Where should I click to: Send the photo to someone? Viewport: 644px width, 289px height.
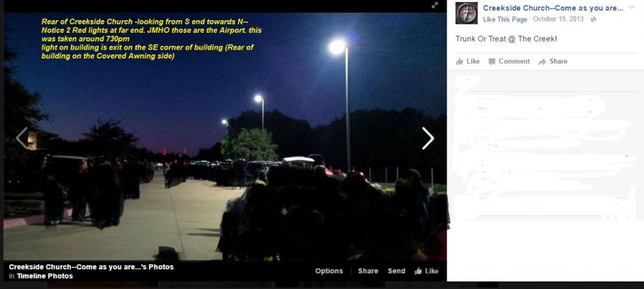coord(396,271)
